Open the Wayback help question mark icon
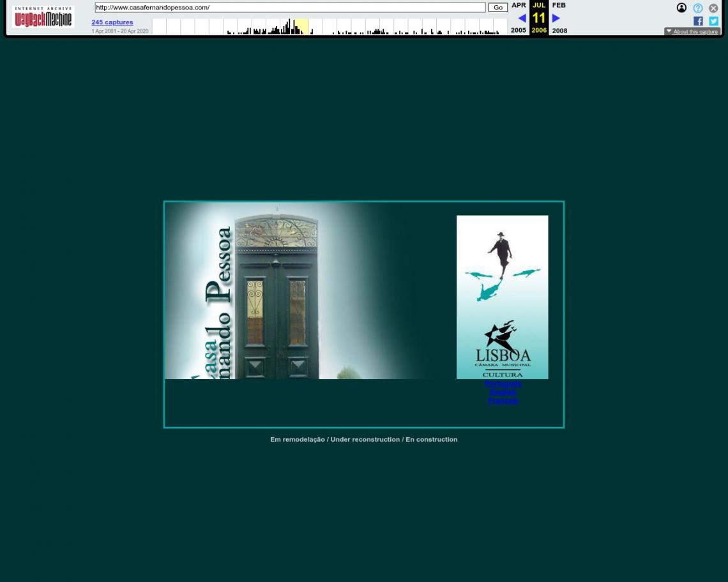The height and width of the screenshot is (582, 728). coord(698,8)
